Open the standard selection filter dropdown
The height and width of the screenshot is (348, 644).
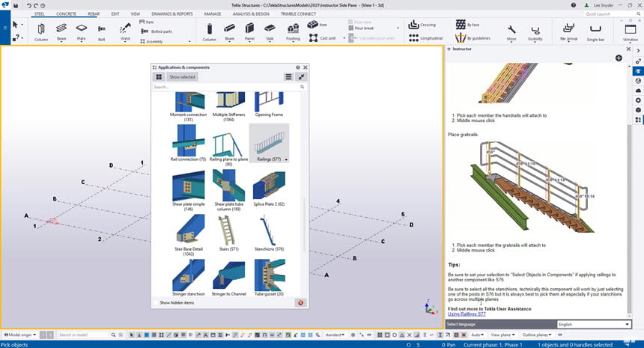point(335,335)
